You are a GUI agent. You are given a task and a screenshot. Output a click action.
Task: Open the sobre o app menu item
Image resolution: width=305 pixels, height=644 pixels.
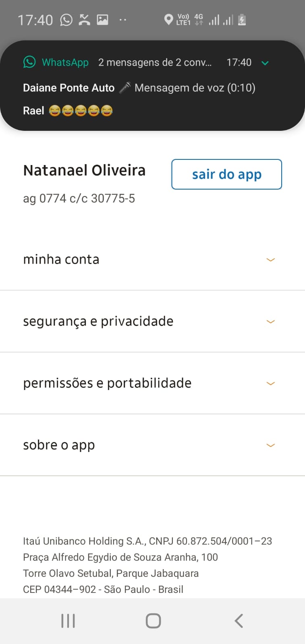point(59,445)
